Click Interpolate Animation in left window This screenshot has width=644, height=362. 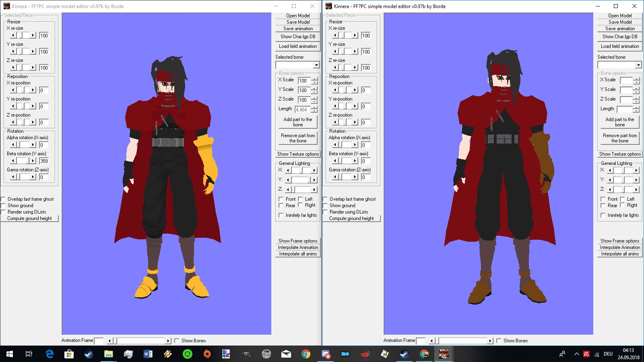click(298, 247)
